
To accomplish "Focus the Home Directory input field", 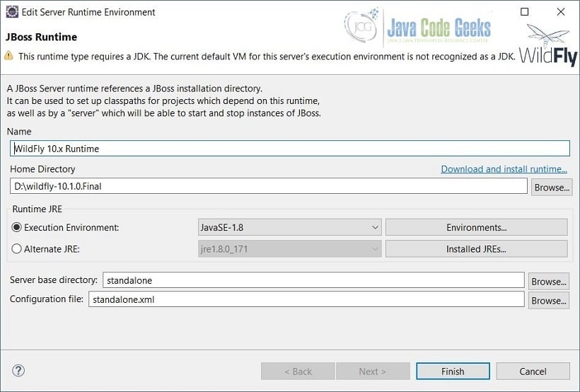I will point(269,186).
